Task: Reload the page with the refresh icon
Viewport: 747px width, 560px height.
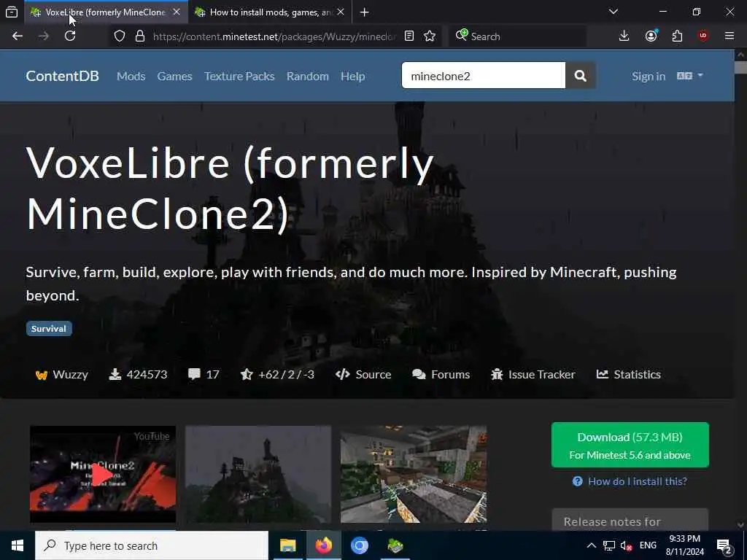Action: point(70,36)
